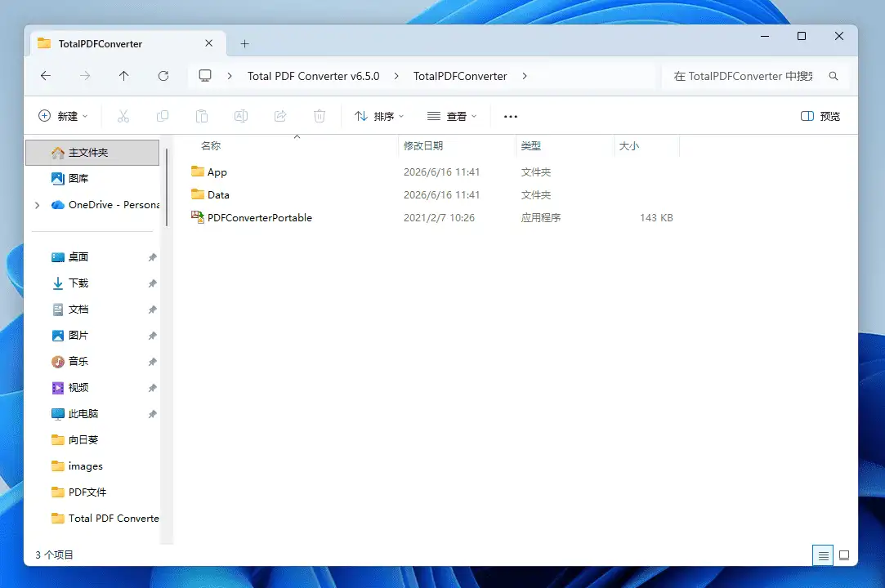885x588 pixels.
Task: Open the 新建 new item dropdown
Action: 63,116
